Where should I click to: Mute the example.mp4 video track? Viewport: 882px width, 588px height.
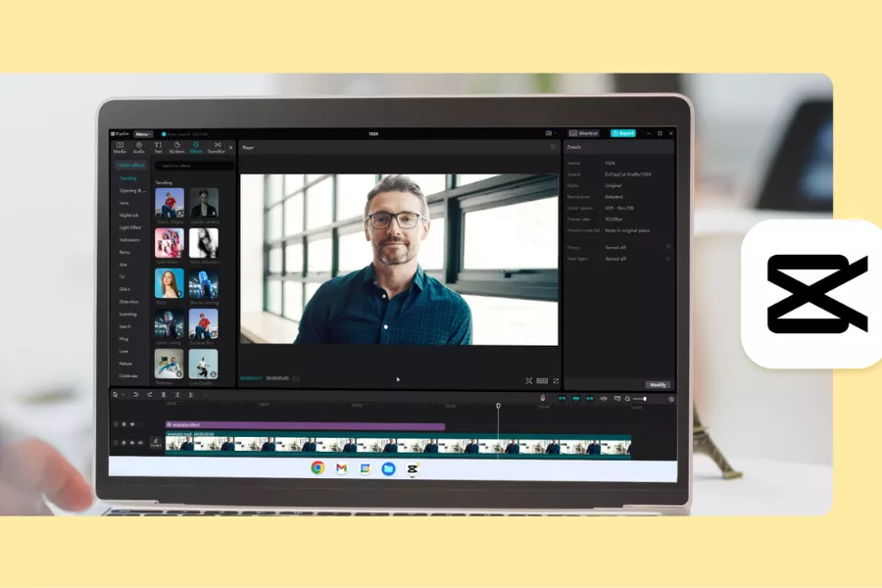pos(140,443)
